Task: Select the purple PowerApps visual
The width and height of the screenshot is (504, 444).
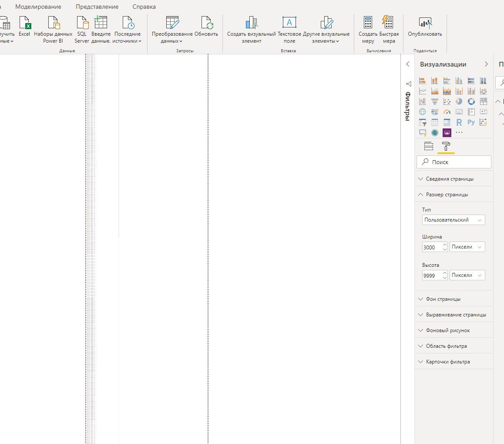Action: [x=447, y=132]
